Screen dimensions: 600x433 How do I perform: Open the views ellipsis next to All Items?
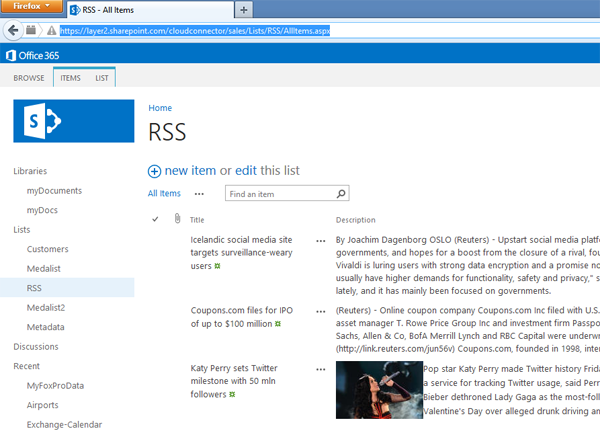click(199, 194)
